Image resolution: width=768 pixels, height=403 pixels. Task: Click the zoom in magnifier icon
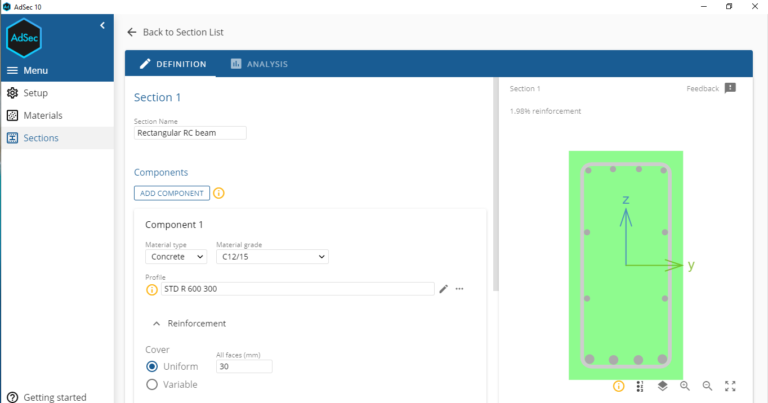tap(685, 386)
